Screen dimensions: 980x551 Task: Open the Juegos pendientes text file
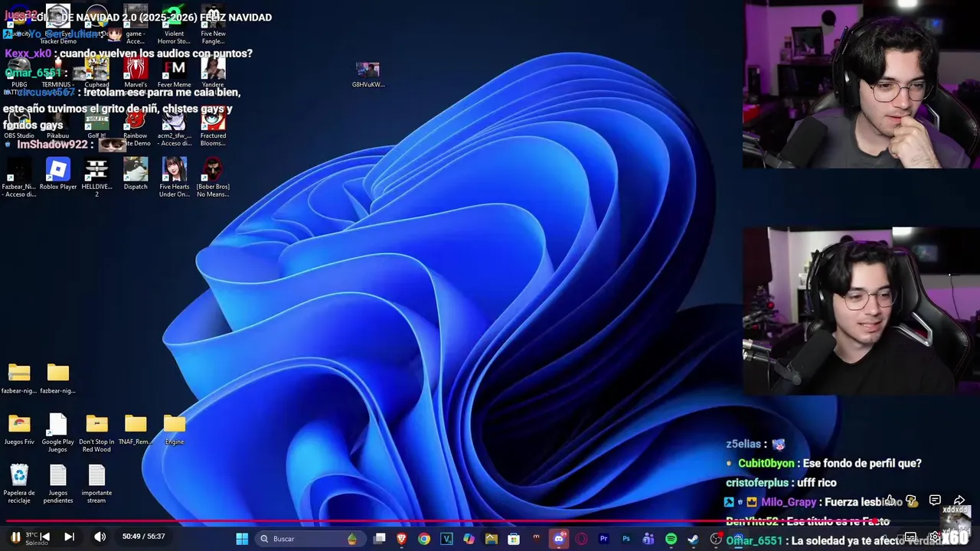tap(58, 484)
